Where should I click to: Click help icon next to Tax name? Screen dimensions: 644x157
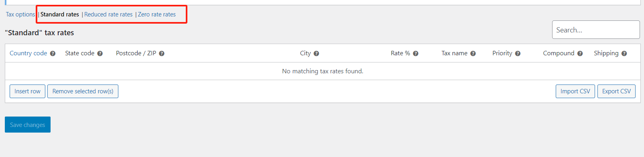pos(473,54)
